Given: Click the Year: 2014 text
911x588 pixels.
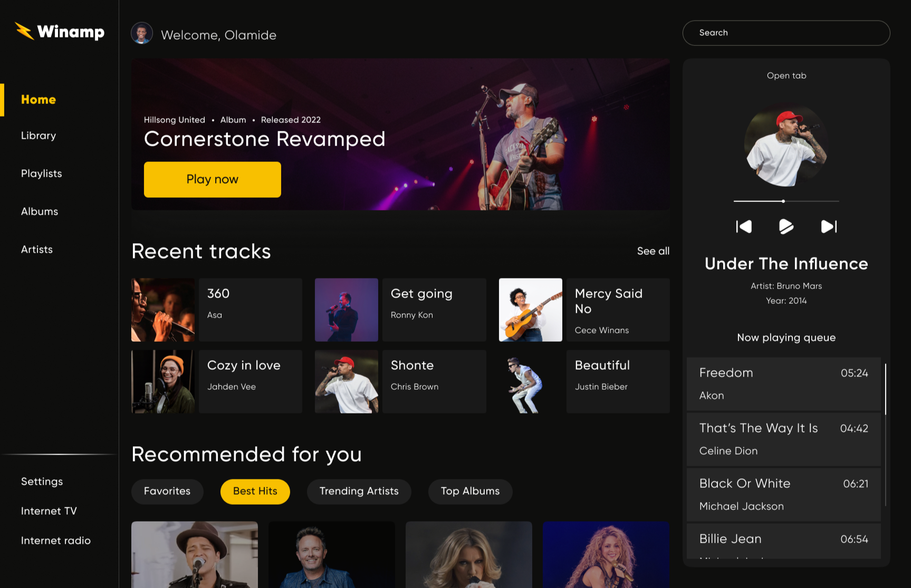Looking at the screenshot, I should (x=786, y=301).
